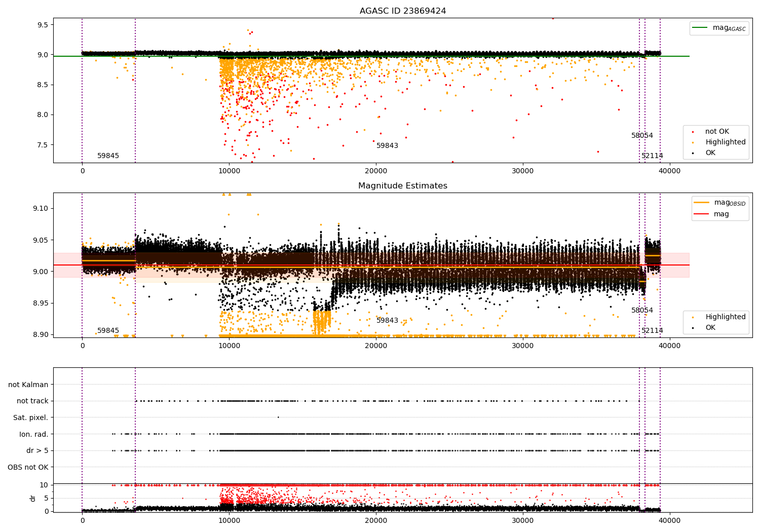
Task: Click y-tick 7.5 on AGASC plot
Action: coord(43,145)
